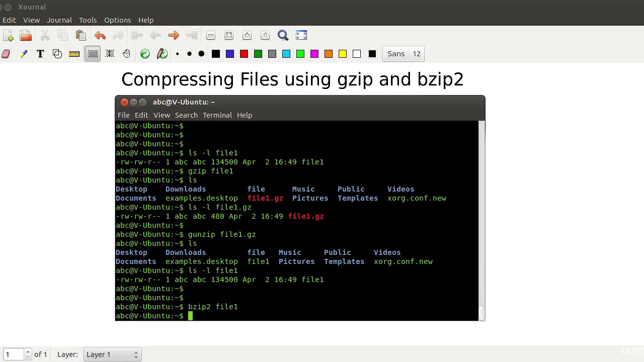
Task: Reset zoom to normal size
Action: tap(265, 35)
